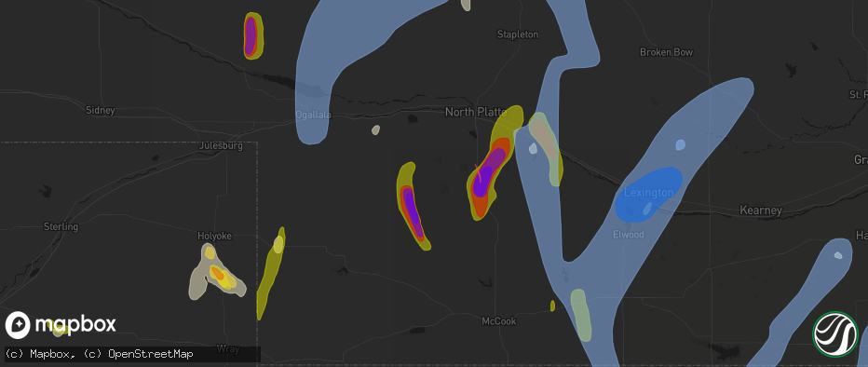Click the Lexington city label
Viewport: 868px width, 367px height.
click(649, 193)
